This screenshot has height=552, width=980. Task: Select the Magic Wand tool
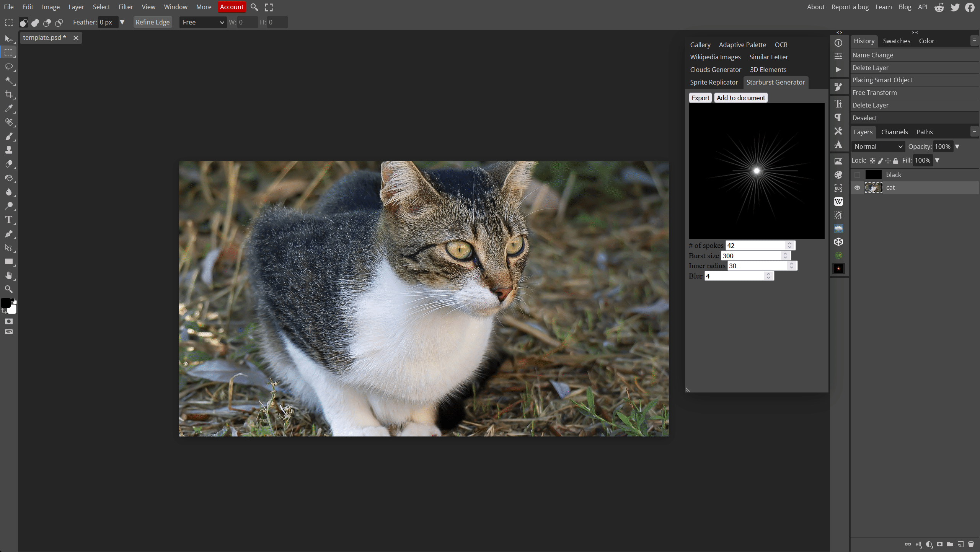8,80
